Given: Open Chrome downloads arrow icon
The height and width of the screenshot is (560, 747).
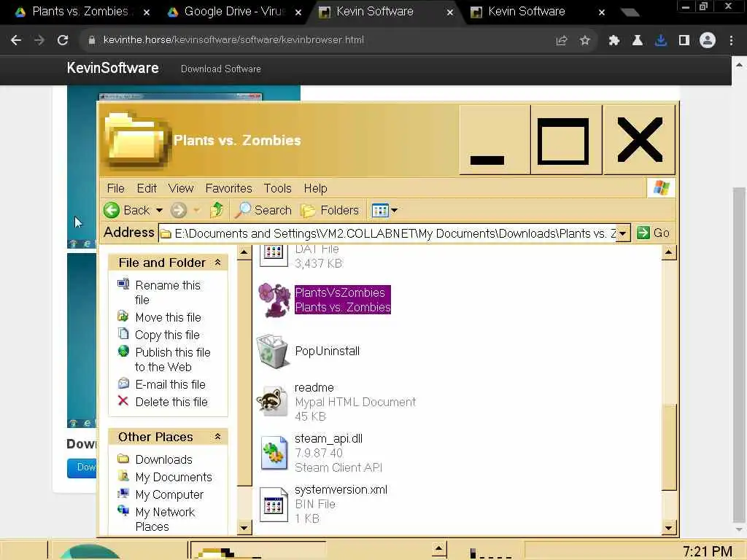Looking at the screenshot, I should [661, 41].
